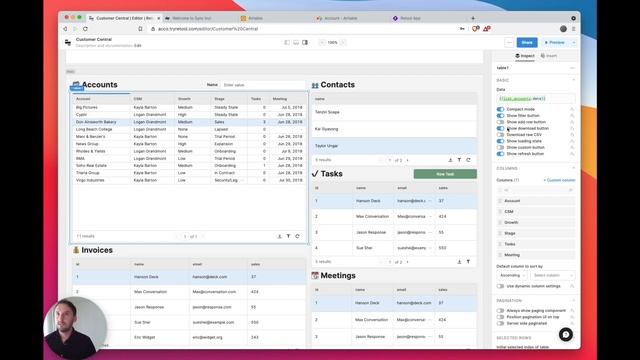
Task: Click the Name filter input field
Action: 263,85
